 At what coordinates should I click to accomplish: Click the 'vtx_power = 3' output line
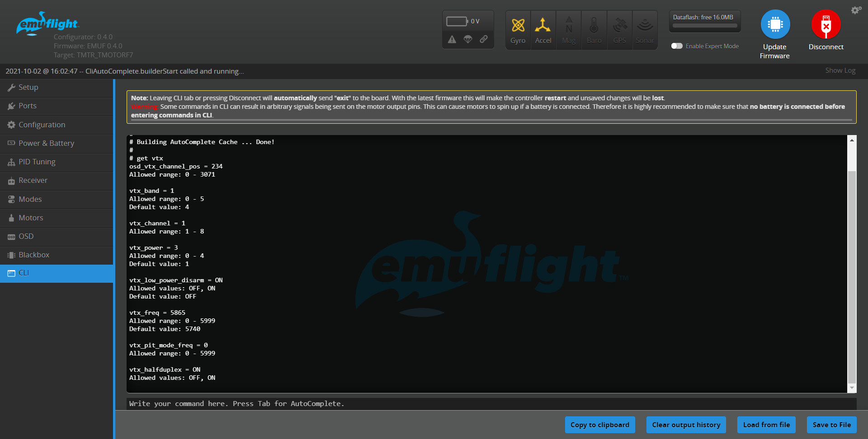tap(154, 248)
